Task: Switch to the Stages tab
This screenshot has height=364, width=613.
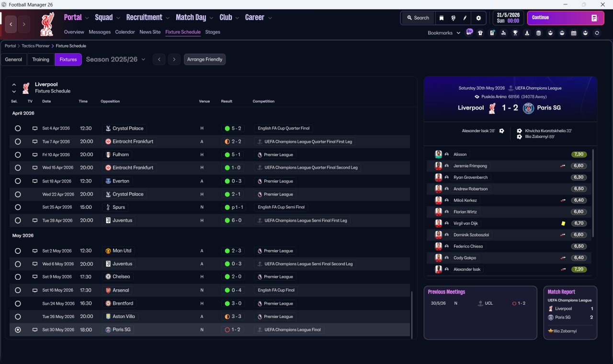Action: [213, 32]
